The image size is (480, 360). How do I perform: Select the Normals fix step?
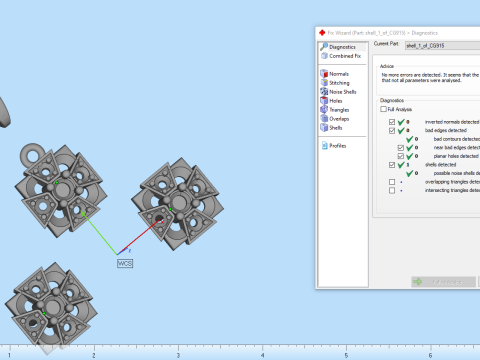[x=335, y=74]
